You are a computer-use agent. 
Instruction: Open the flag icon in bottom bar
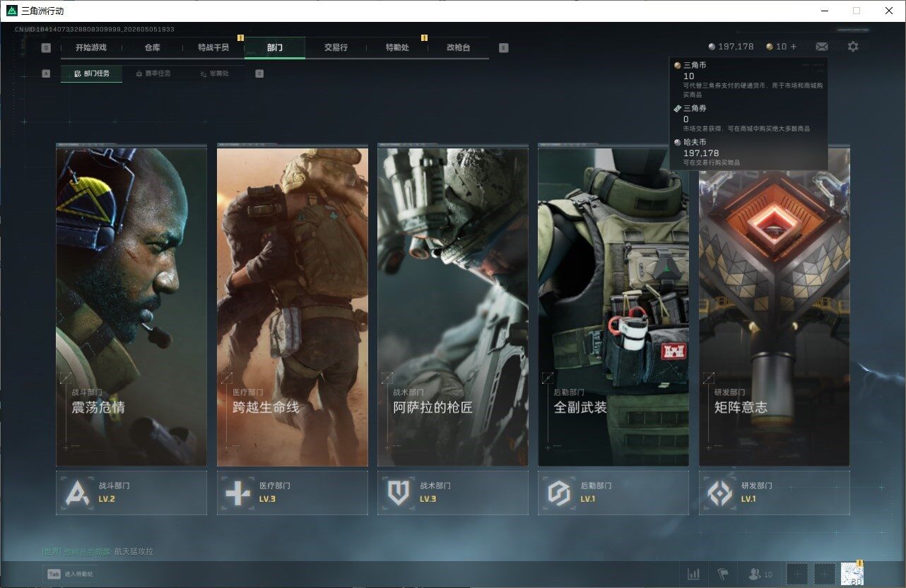pyautogui.click(x=723, y=574)
